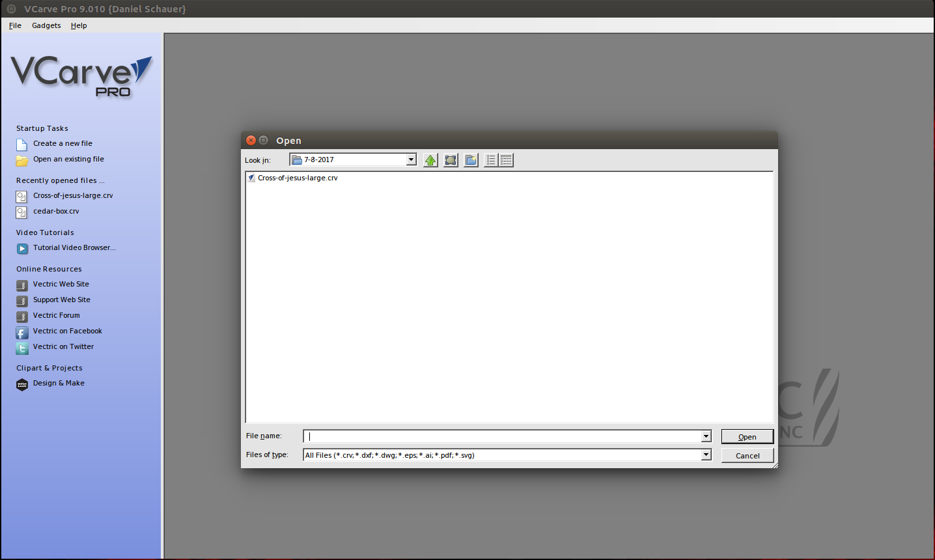935x560 pixels.
Task: Open the 'Look in' folder dropdown
Action: (411, 159)
